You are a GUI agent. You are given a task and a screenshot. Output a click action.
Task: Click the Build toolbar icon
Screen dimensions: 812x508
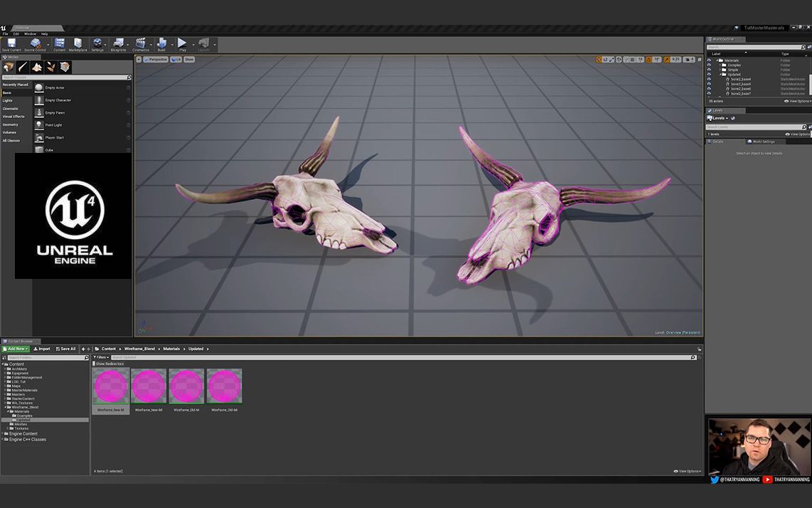tap(161, 43)
